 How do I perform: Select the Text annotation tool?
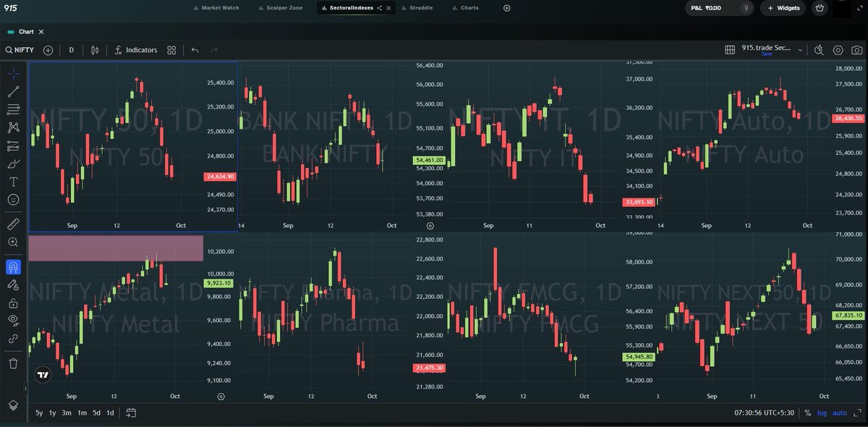coord(13,181)
